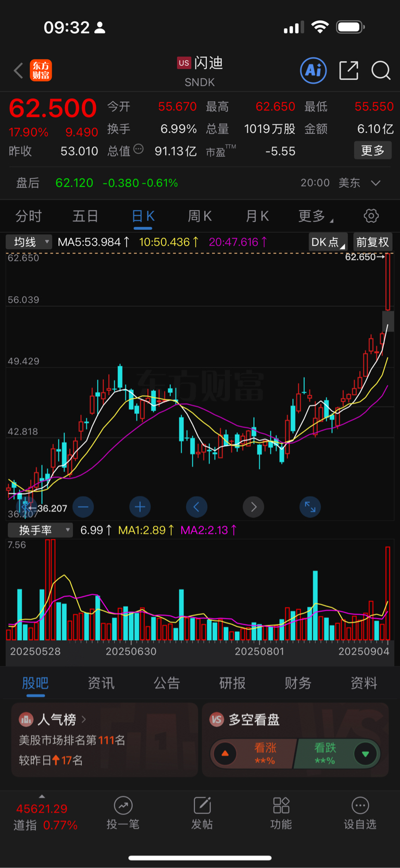Vote 看涨 bullish

pyautogui.click(x=265, y=754)
